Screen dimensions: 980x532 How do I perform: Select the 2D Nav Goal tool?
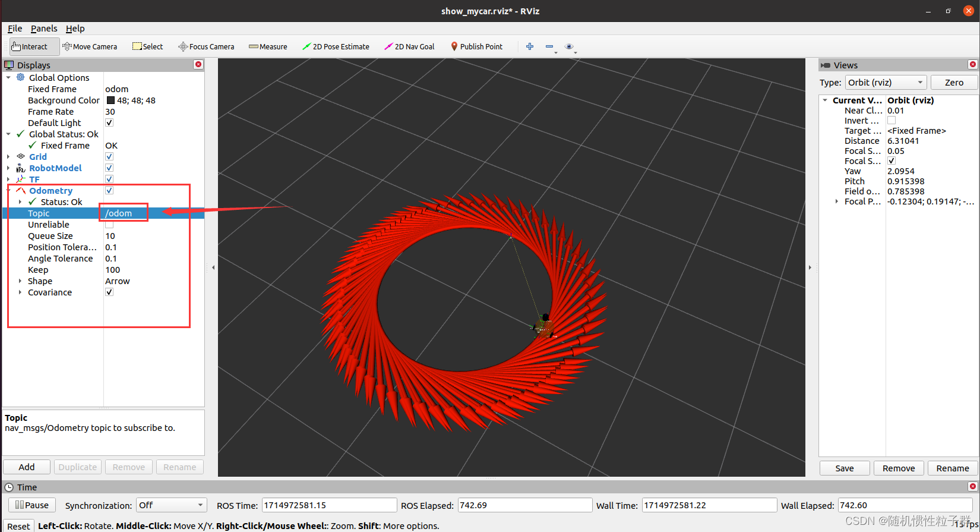(409, 46)
